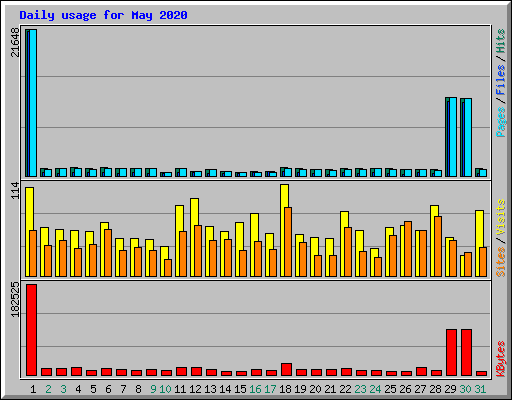This screenshot has width=512, height=400.
Task: Click the day 12 axis label
Action: pyautogui.click(x=195, y=389)
